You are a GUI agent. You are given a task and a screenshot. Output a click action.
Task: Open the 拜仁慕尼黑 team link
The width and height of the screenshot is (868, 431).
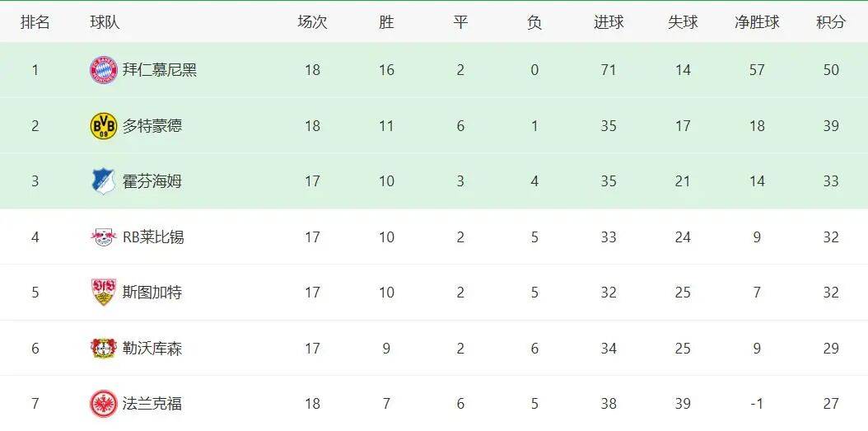coord(160,70)
